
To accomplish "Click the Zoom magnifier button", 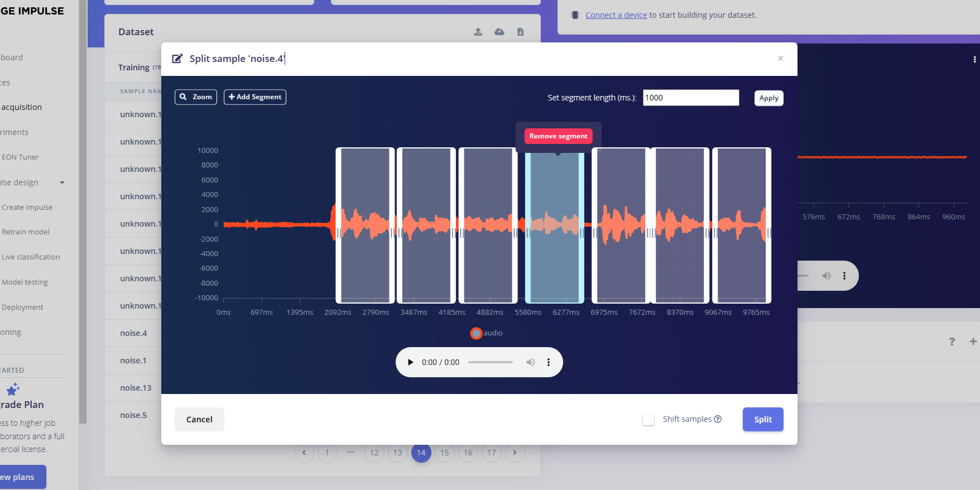I will click(x=195, y=97).
